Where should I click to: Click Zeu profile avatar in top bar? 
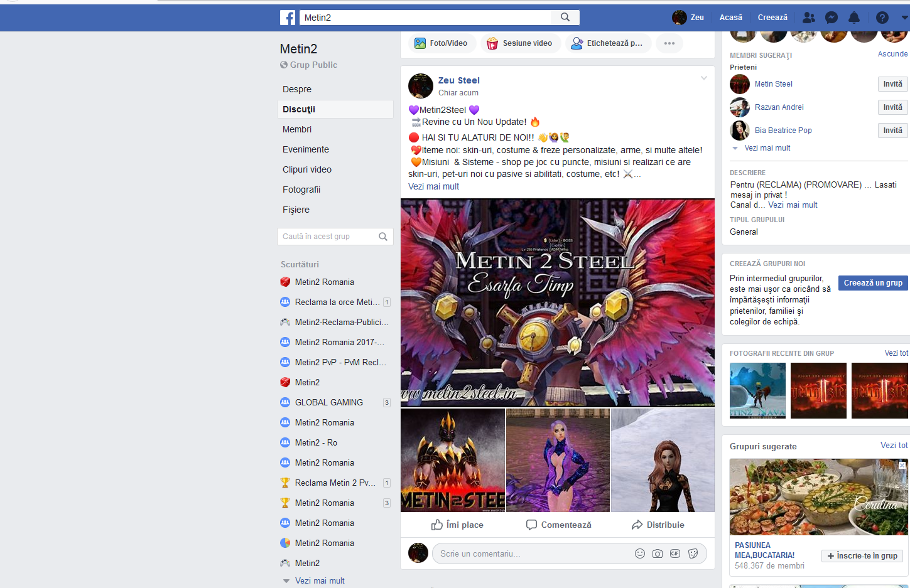679,18
